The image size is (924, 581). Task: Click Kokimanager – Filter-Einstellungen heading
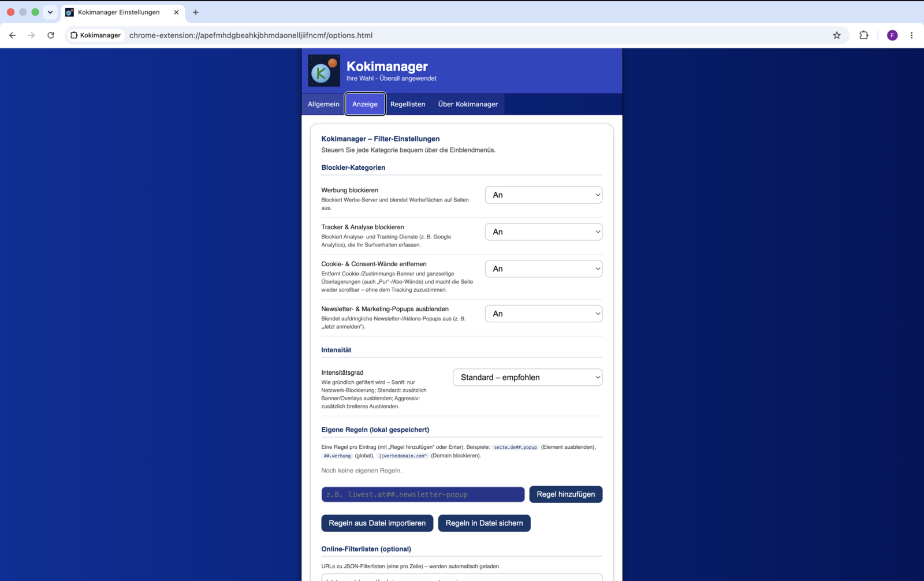coord(381,139)
